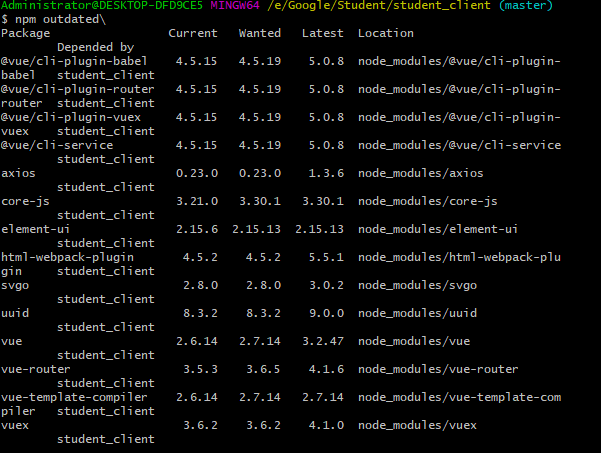The height and width of the screenshot is (453, 601).
Task: Click the 'node_modules/vuex' location
Action: tap(417, 425)
